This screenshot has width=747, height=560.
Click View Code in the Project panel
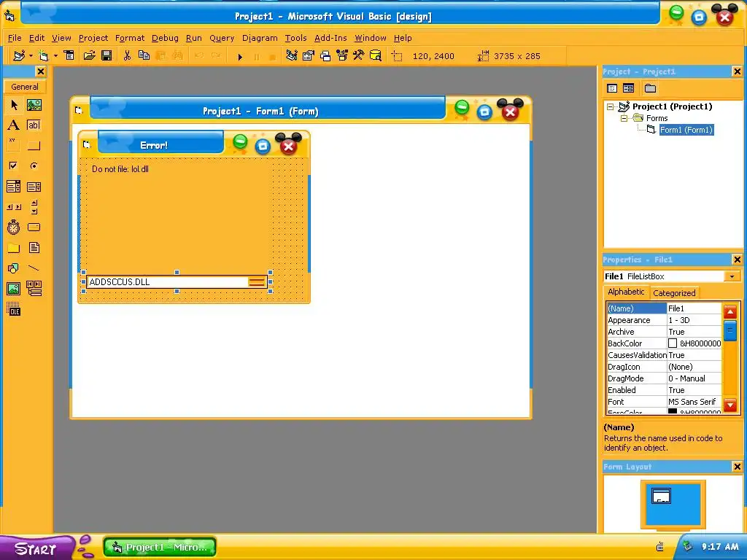click(612, 88)
